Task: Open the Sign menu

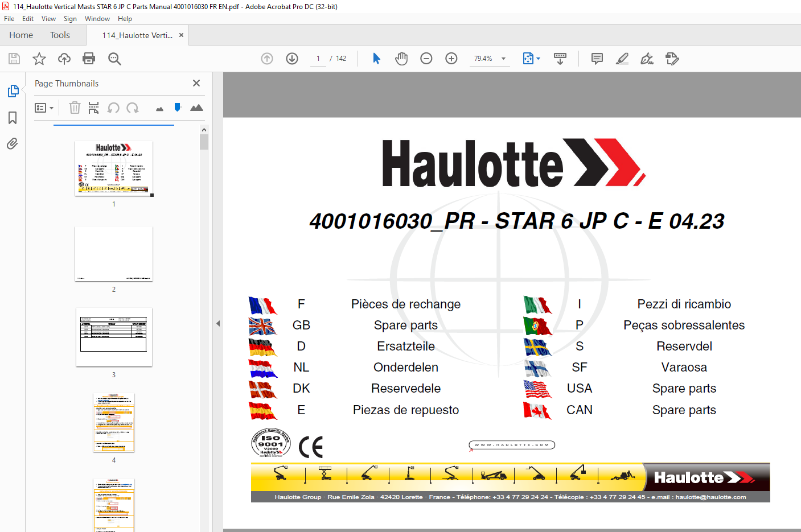Action: pyautogui.click(x=70, y=19)
